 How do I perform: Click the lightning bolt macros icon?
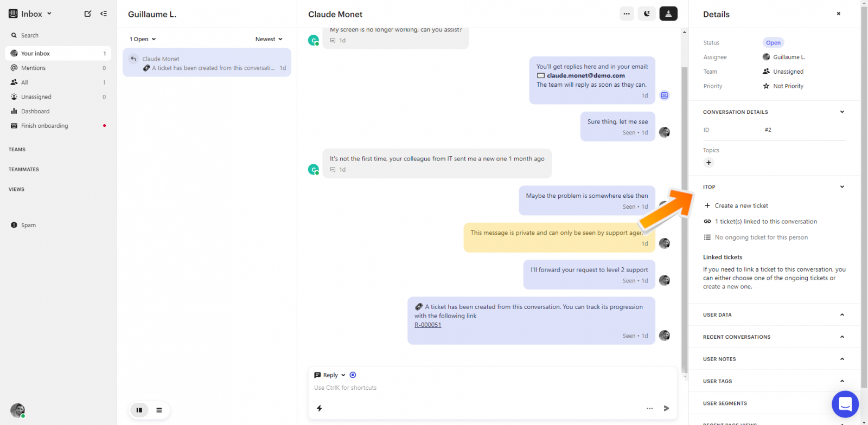[320, 408]
